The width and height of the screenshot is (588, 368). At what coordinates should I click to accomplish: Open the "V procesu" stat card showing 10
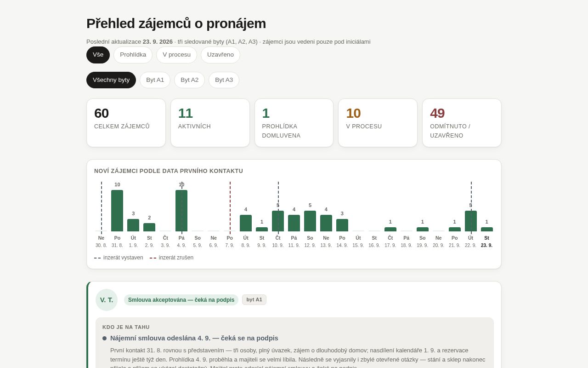pyautogui.click(x=378, y=123)
